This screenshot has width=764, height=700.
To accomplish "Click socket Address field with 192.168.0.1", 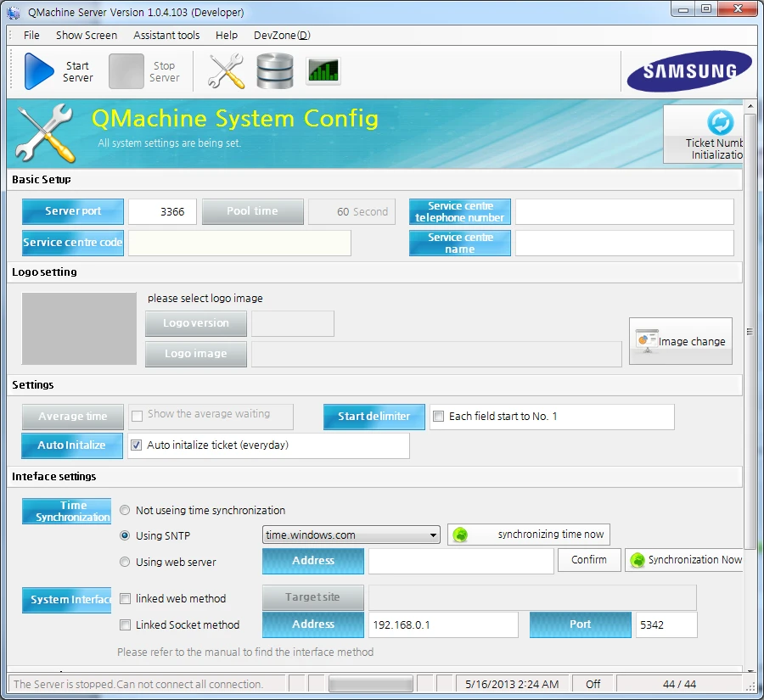I will (443, 624).
